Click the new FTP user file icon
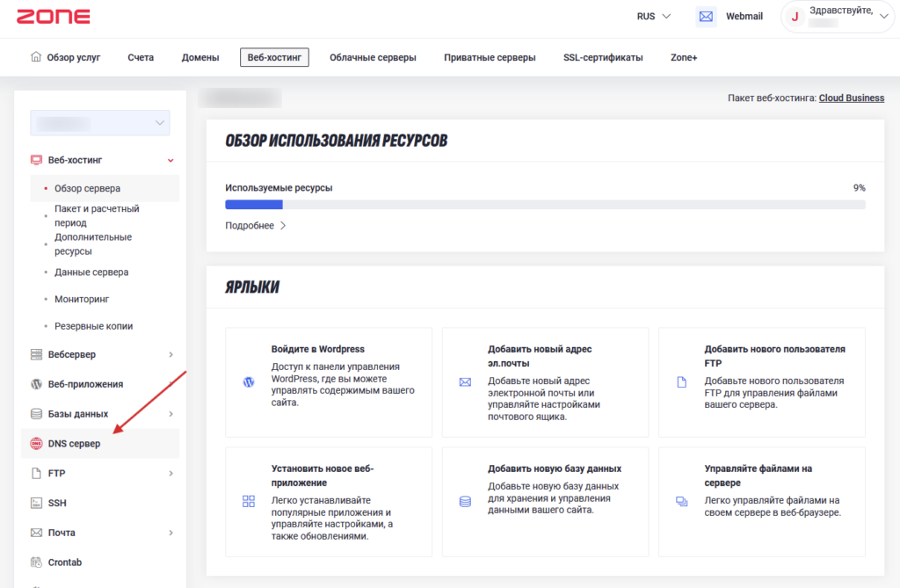The image size is (900, 588). tap(681, 382)
